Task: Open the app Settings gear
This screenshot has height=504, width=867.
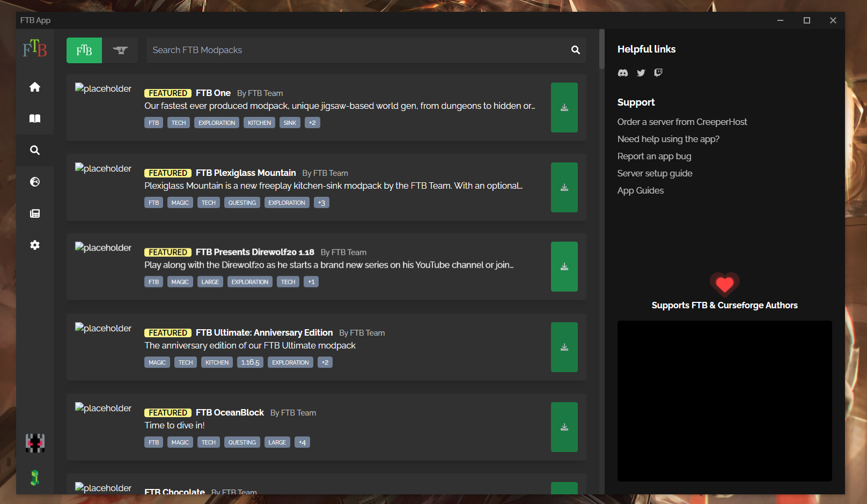Action: 35,245
